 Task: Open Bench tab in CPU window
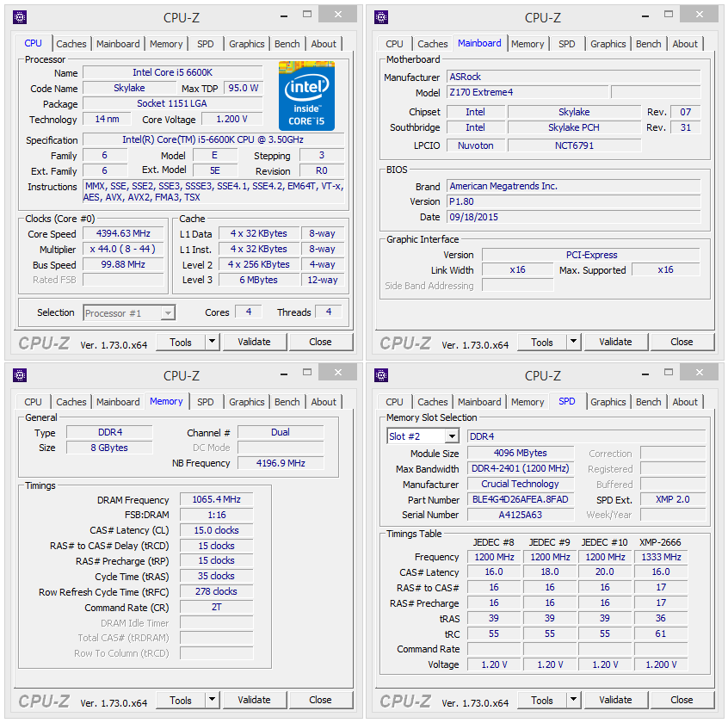click(287, 44)
